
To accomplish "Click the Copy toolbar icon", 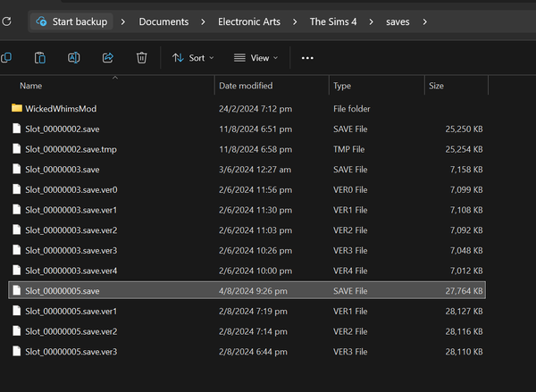I will [x=6, y=58].
